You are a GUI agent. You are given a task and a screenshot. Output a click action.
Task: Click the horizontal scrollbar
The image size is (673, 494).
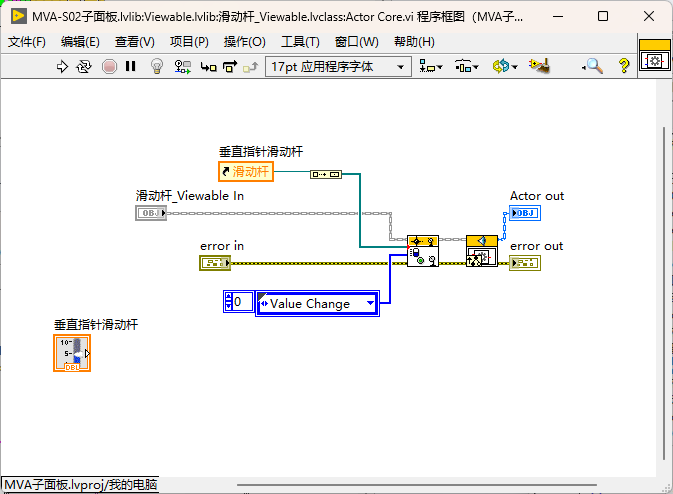click(x=416, y=485)
